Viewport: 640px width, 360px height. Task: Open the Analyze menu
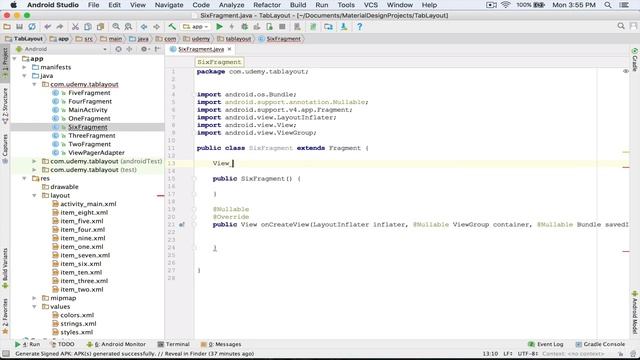click(231, 5)
